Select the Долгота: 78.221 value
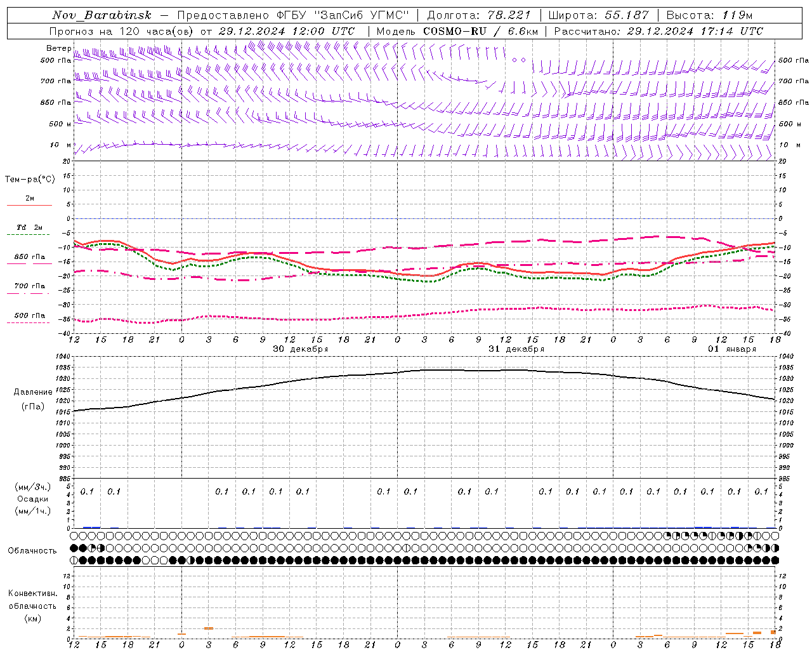812x650 pixels. (x=479, y=15)
